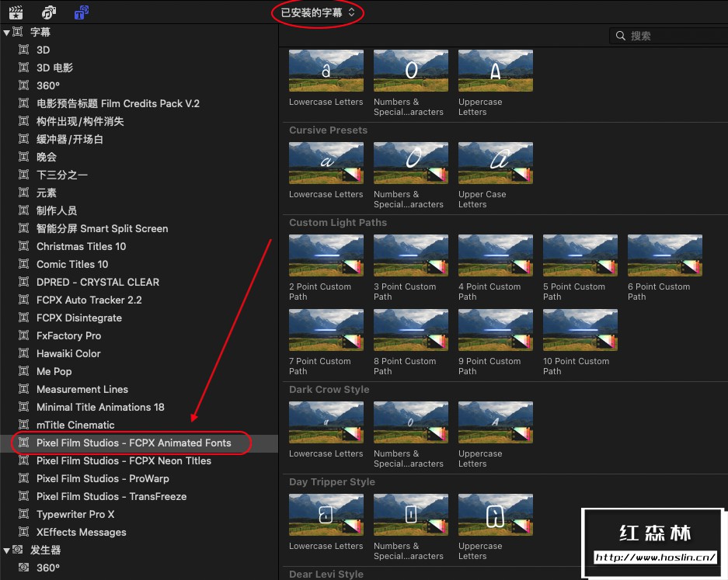728x580 pixels.
Task: Collapse the 发生器 category triangle
Action: 6,550
